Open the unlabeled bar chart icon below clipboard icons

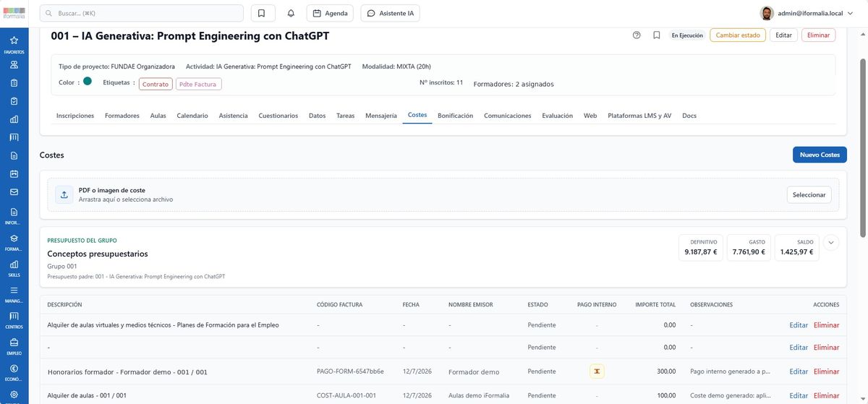pyautogui.click(x=14, y=119)
